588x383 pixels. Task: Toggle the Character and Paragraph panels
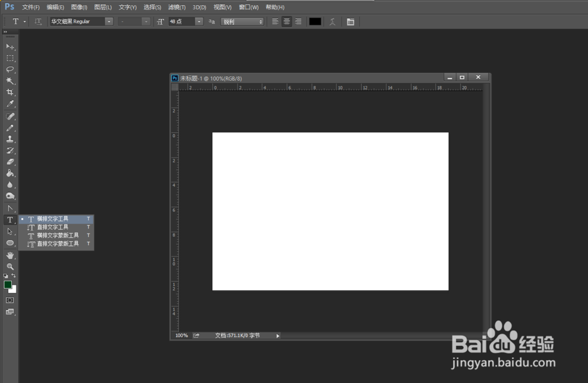click(351, 22)
